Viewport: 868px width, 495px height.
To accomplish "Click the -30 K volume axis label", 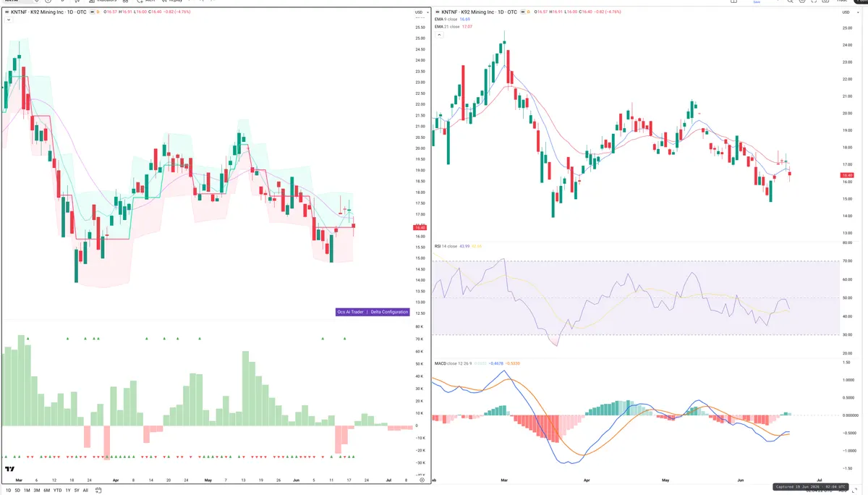I will coord(420,462).
